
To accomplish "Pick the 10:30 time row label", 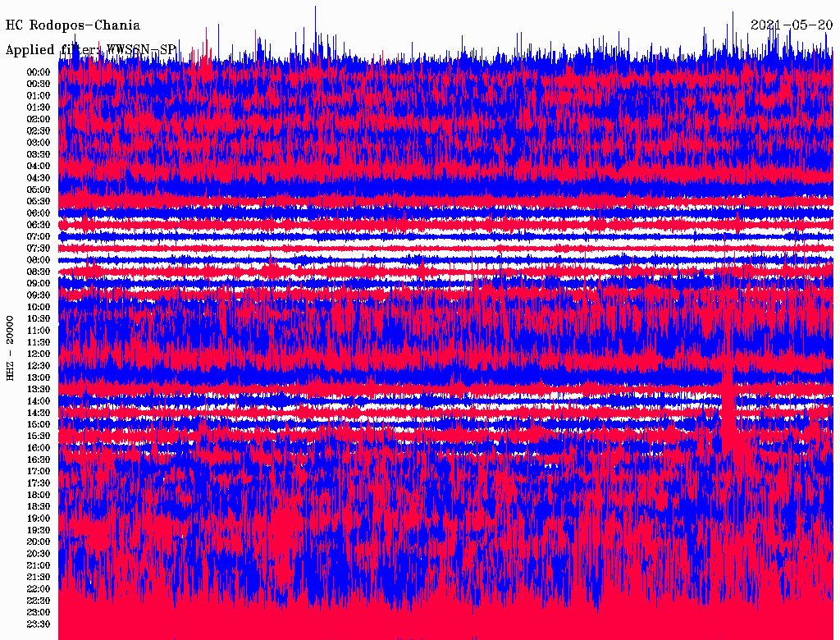I will (39, 318).
